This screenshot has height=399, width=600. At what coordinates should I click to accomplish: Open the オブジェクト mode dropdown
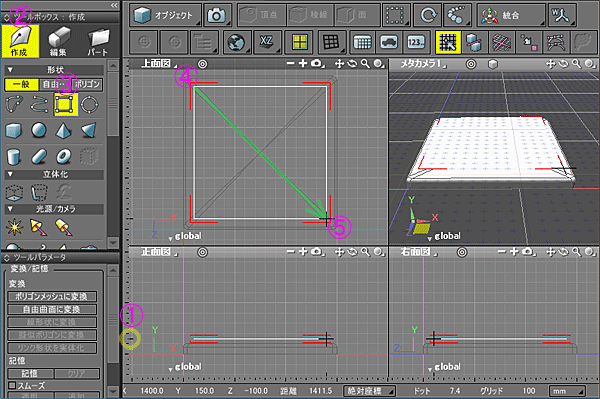pos(165,15)
